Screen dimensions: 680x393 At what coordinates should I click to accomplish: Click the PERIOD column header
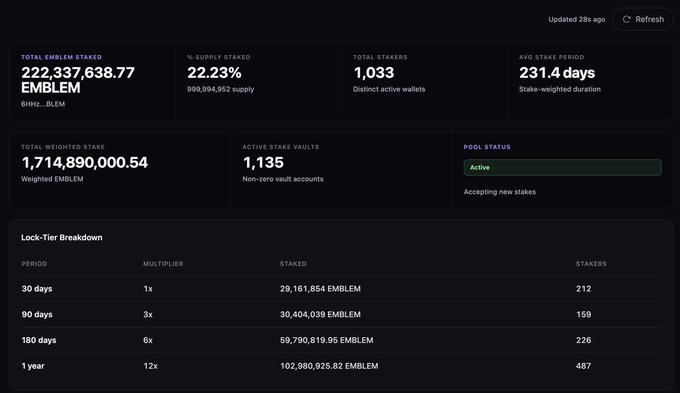(34, 264)
